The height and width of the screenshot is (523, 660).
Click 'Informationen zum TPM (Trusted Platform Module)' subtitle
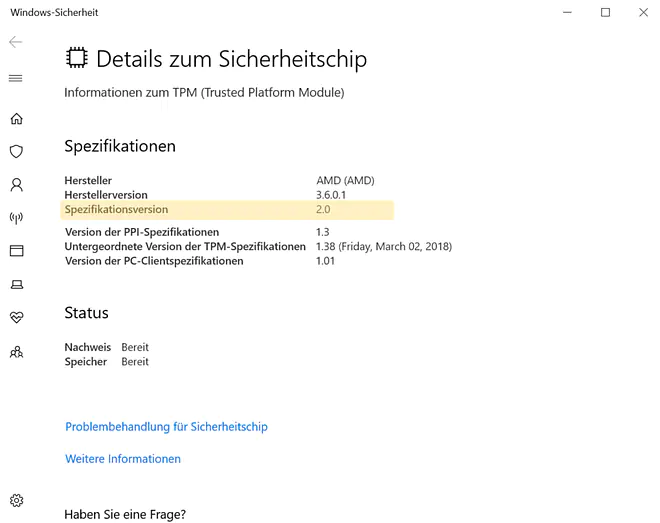tap(204, 93)
